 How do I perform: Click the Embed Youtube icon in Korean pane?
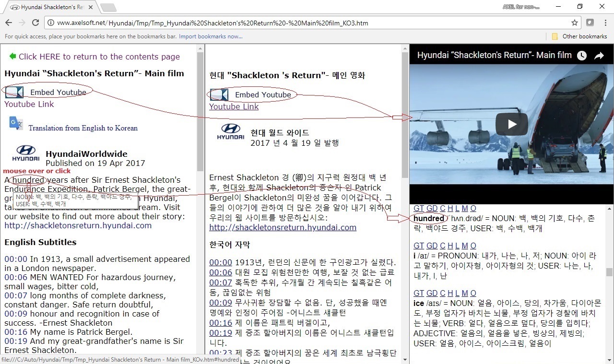coord(219,94)
